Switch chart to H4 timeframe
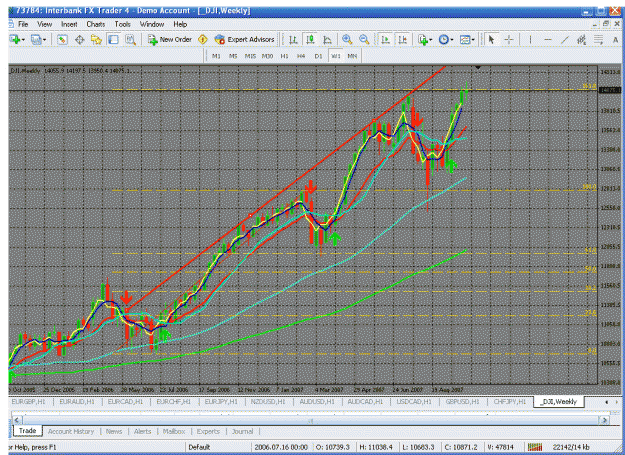 (x=301, y=56)
